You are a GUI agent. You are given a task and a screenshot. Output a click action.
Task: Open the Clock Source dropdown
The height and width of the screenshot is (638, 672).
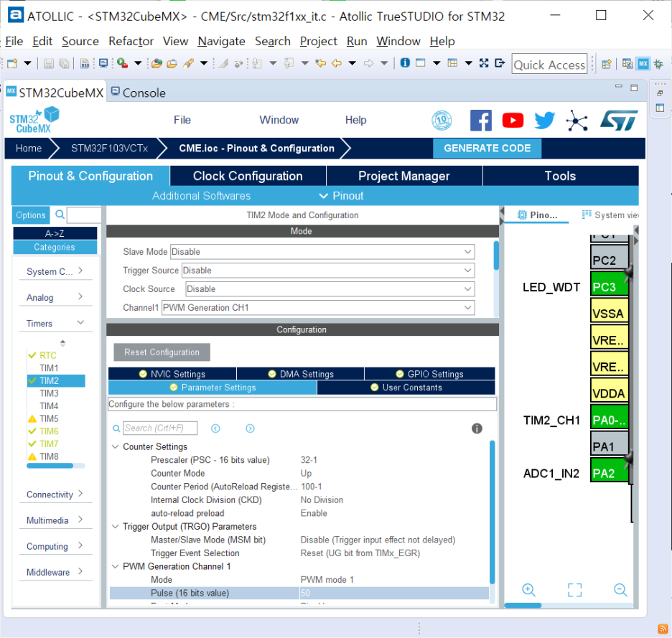(330, 288)
